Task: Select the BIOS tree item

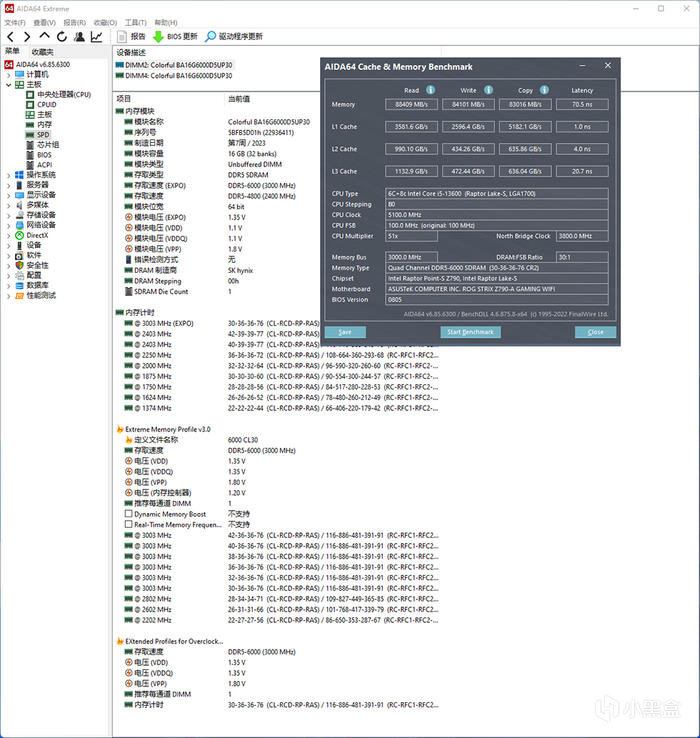Action: point(39,155)
